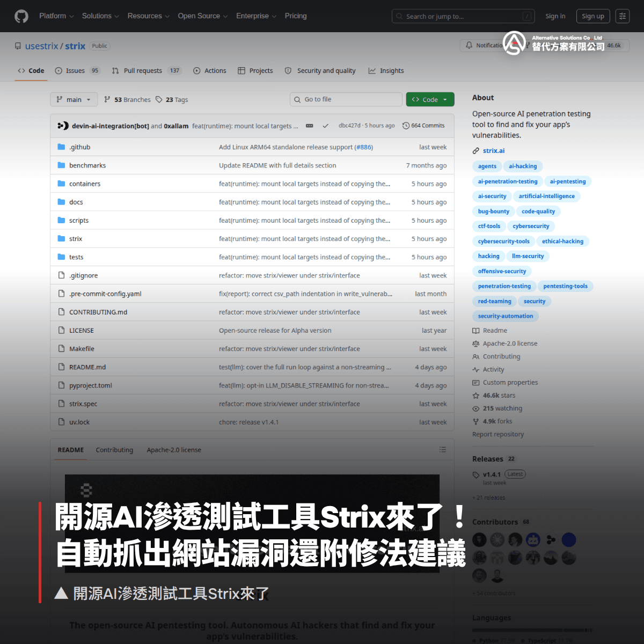Open the Platform menu
This screenshot has height=644, width=644.
56,16
